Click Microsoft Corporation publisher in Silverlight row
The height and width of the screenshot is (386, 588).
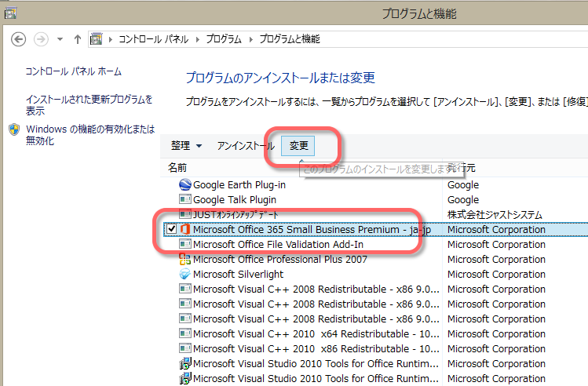pos(496,275)
